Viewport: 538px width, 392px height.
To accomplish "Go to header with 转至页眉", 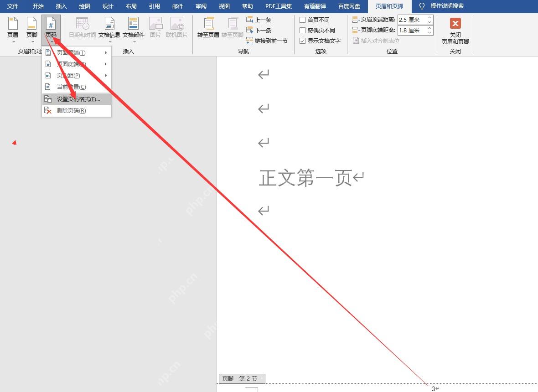I will pyautogui.click(x=208, y=27).
